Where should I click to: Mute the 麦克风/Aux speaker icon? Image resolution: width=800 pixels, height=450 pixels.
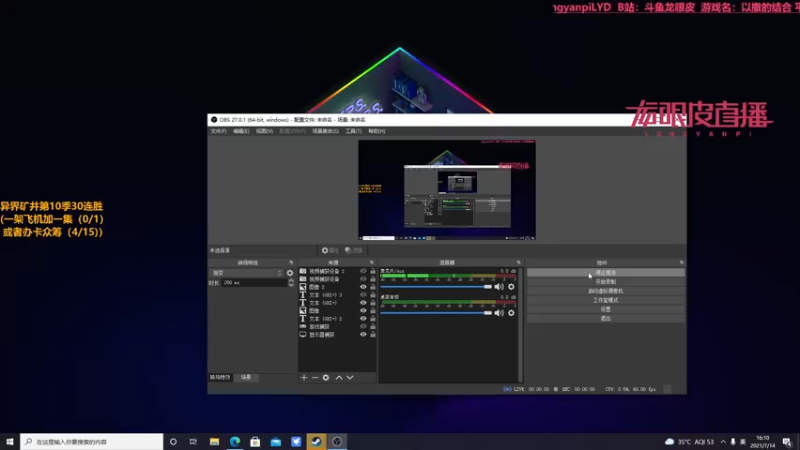pos(498,287)
